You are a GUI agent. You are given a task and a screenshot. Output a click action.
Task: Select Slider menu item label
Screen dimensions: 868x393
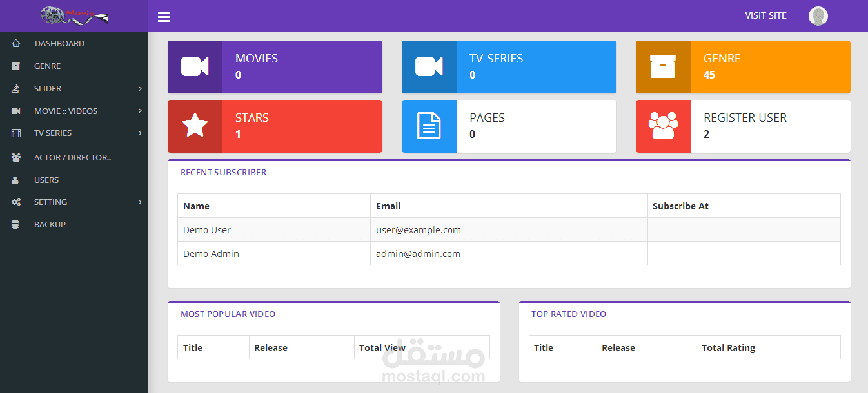pos(48,88)
